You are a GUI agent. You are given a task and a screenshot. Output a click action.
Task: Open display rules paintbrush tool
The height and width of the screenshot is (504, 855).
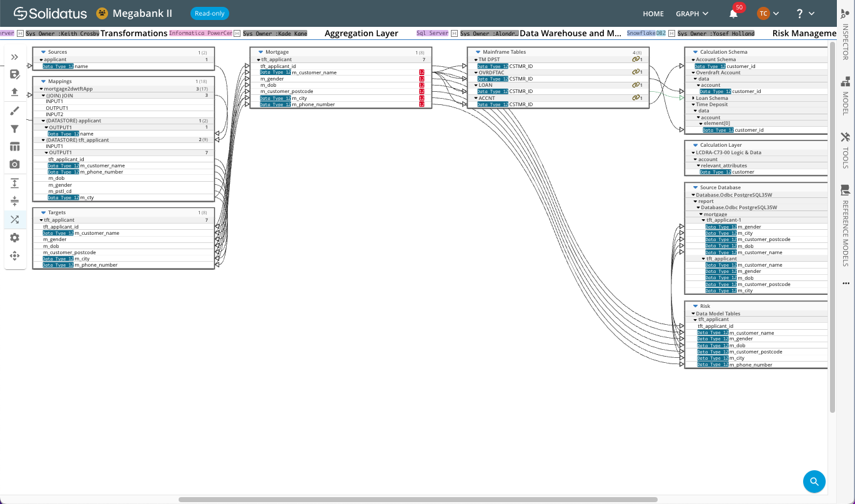15,111
